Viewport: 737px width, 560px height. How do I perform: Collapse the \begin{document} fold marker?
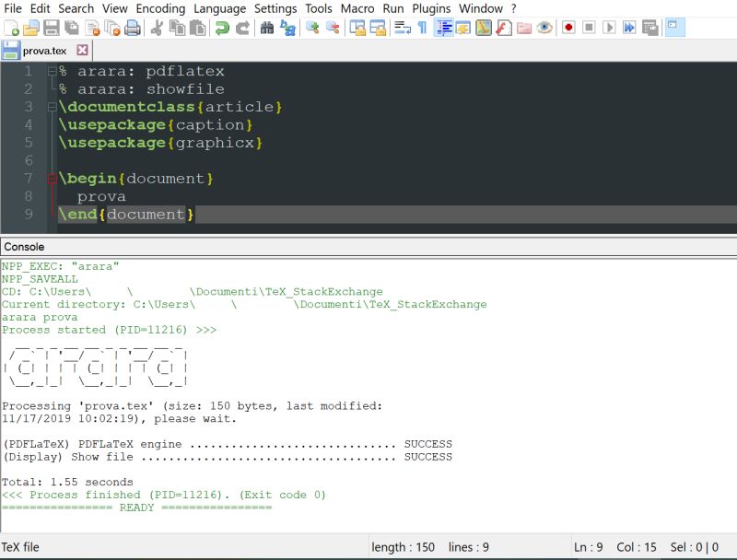[52, 179]
